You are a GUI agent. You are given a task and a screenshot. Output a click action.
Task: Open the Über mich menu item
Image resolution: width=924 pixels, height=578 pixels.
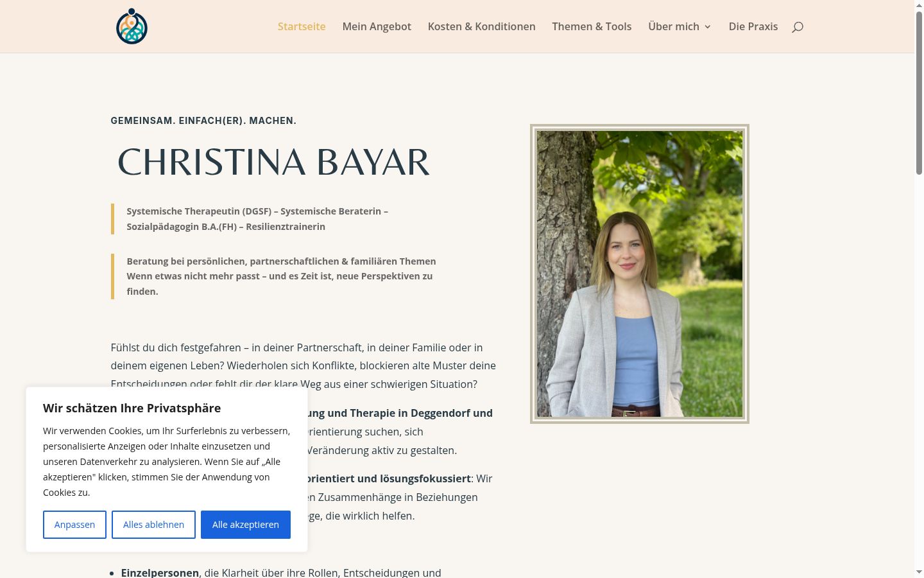tap(674, 26)
